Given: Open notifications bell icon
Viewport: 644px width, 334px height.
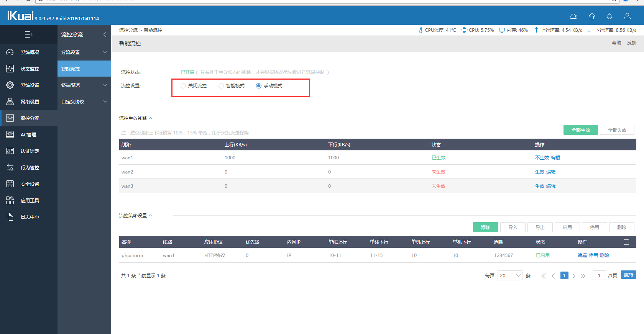Looking at the screenshot, I should click(x=609, y=16).
